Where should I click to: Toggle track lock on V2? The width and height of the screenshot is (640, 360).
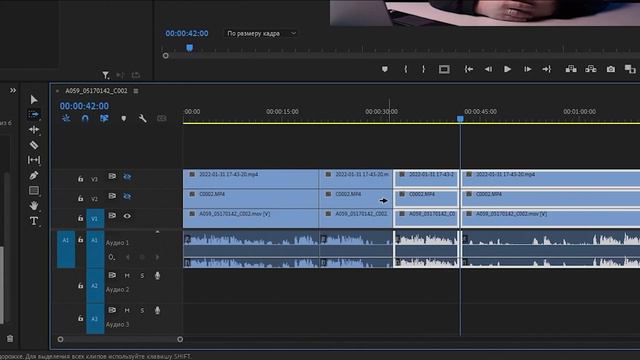(x=80, y=198)
